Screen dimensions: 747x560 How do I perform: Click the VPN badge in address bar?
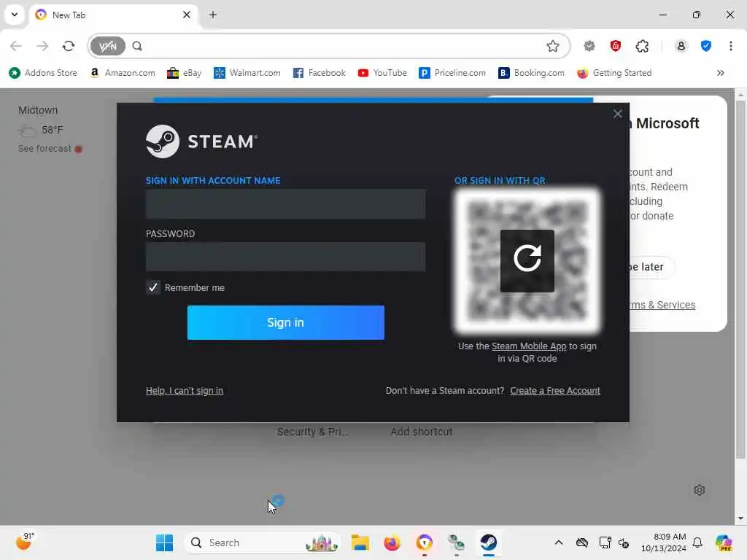click(108, 46)
